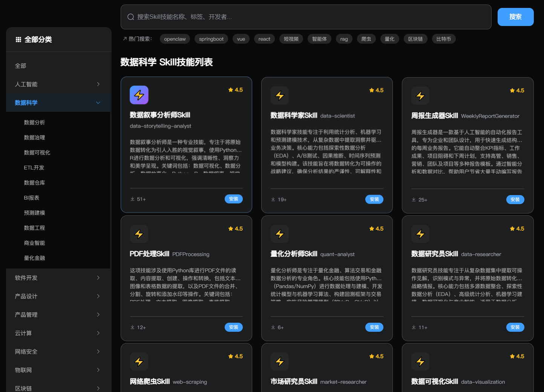Click the magnifier icon in search box

click(x=131, y=17)
